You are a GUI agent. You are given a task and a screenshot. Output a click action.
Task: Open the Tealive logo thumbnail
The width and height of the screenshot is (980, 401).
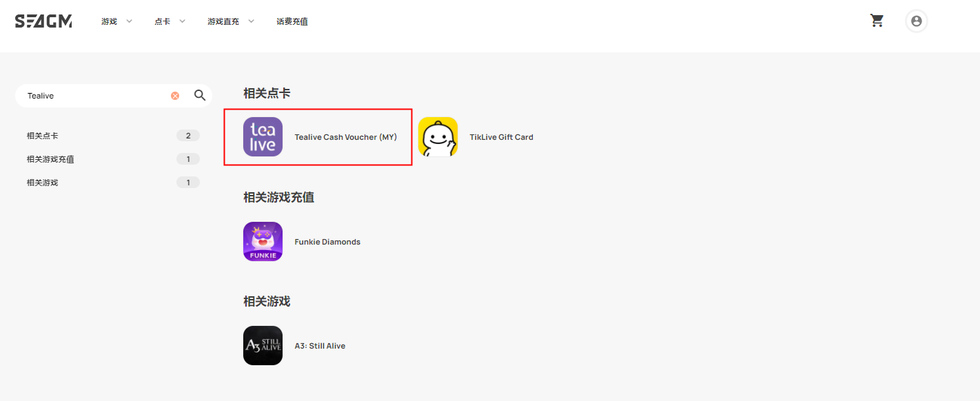coord(263,137)
